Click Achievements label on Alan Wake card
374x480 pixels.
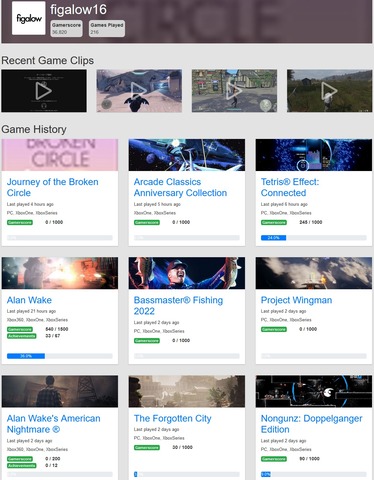tap(21, 336)
